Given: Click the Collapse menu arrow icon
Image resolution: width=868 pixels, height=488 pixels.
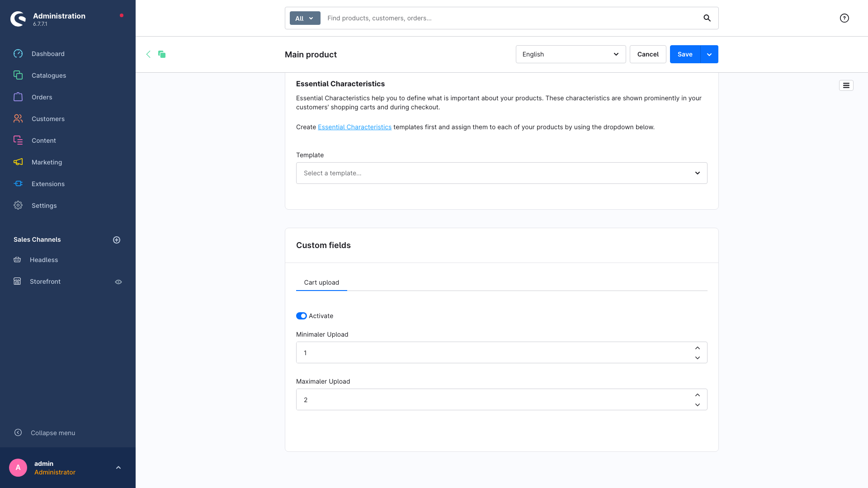Looking at the screenshot, I should coord(18,432).
